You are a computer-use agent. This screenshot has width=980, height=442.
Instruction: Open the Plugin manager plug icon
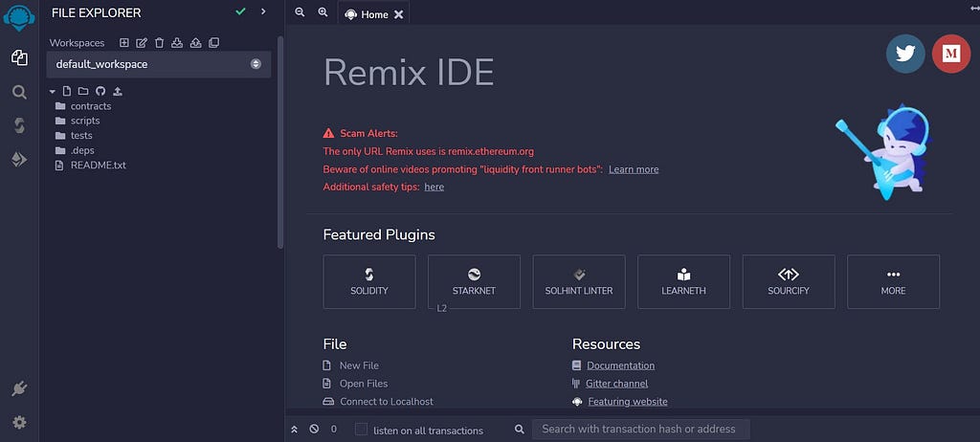point(19,388)
